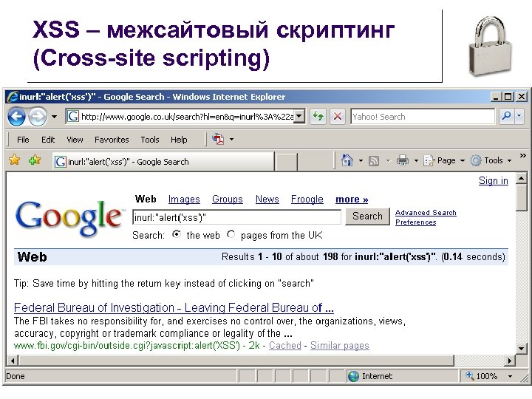Open the Tools gear command bar menu

click(491, 160)
